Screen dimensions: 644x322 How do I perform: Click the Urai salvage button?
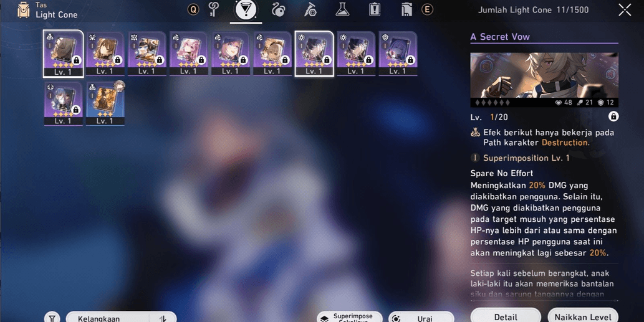coord(421,318)
